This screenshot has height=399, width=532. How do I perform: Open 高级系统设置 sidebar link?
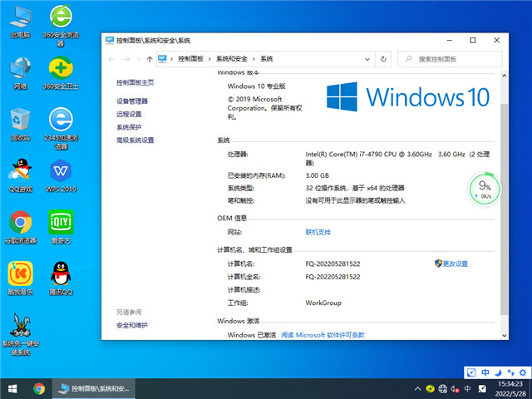click(135, 140)
